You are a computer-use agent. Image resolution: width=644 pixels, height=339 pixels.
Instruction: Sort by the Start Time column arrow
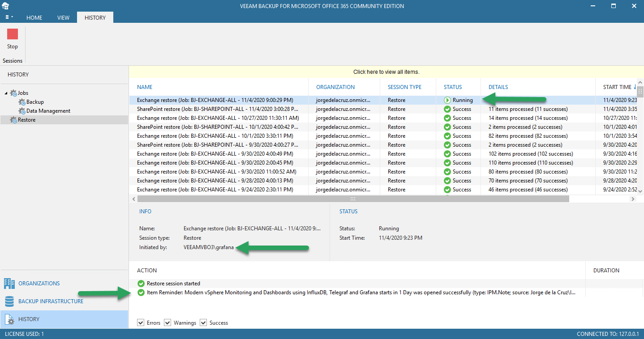click(635, 87)
